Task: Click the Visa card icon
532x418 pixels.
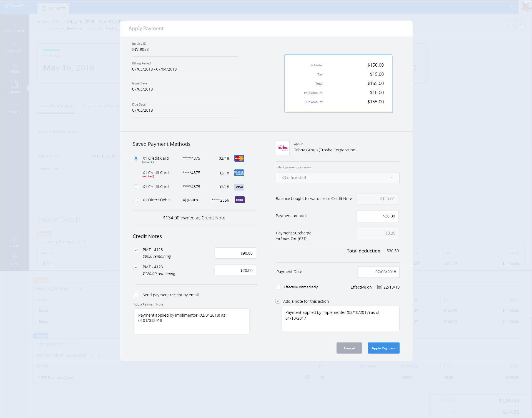Action: click(239, 187)
